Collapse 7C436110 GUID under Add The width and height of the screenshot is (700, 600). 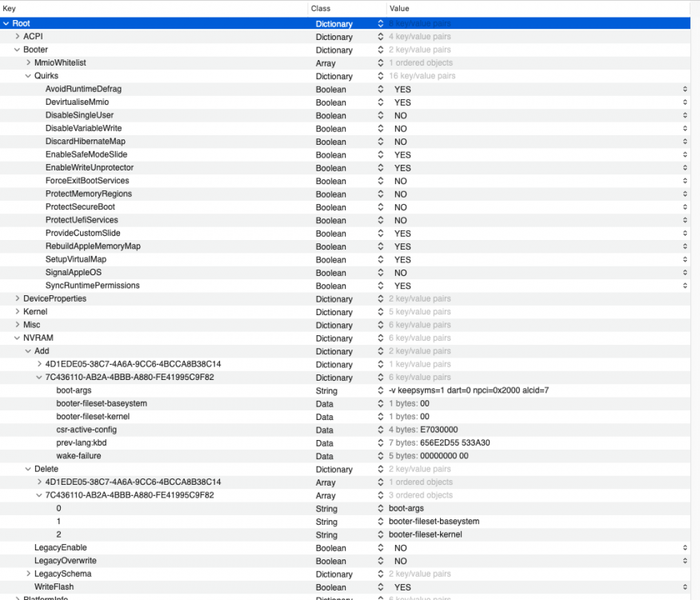[39, 378]
